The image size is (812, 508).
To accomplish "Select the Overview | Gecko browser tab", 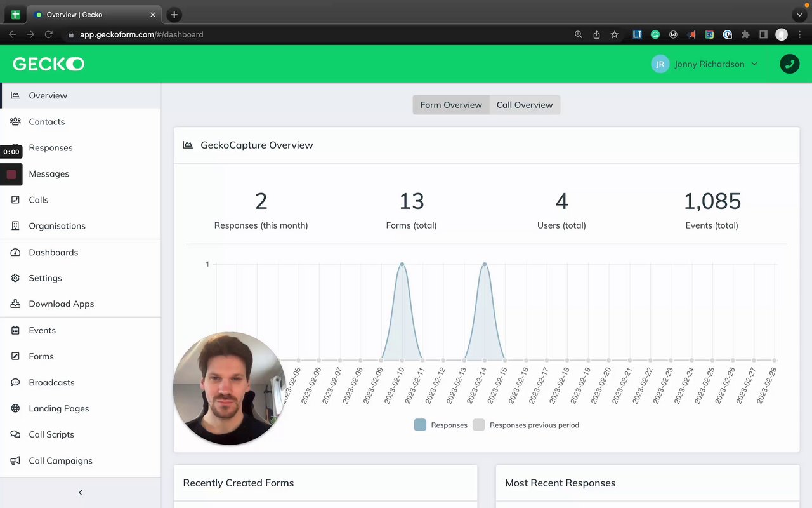I will click(x=95, y=15).
